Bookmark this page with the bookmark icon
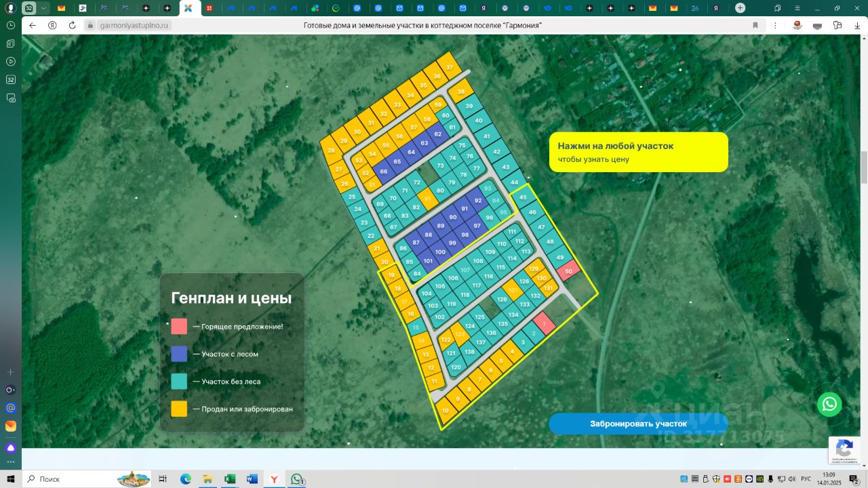Screen dimensions: 868x488 point(755,25)
